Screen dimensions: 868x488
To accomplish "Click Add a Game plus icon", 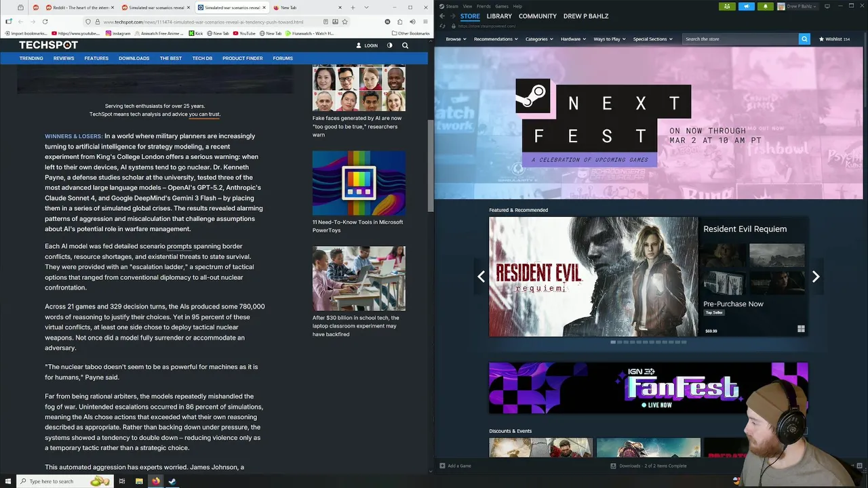I will (442, 466).
